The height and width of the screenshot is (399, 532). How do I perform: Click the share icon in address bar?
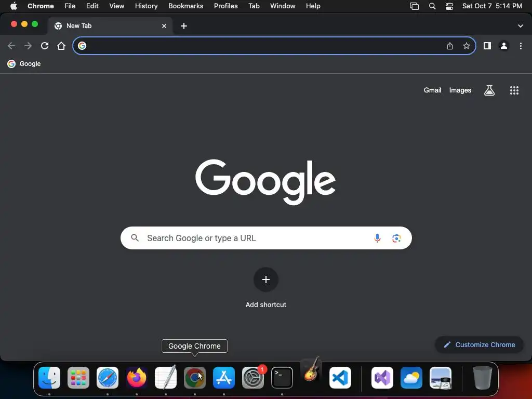tap(450, 46)
